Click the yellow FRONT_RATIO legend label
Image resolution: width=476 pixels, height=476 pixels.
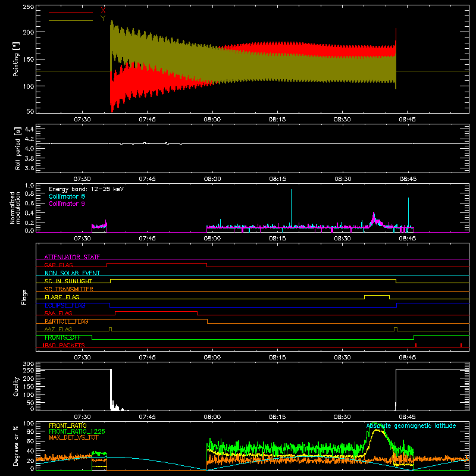pyautogui.click(x=68, y=425)
